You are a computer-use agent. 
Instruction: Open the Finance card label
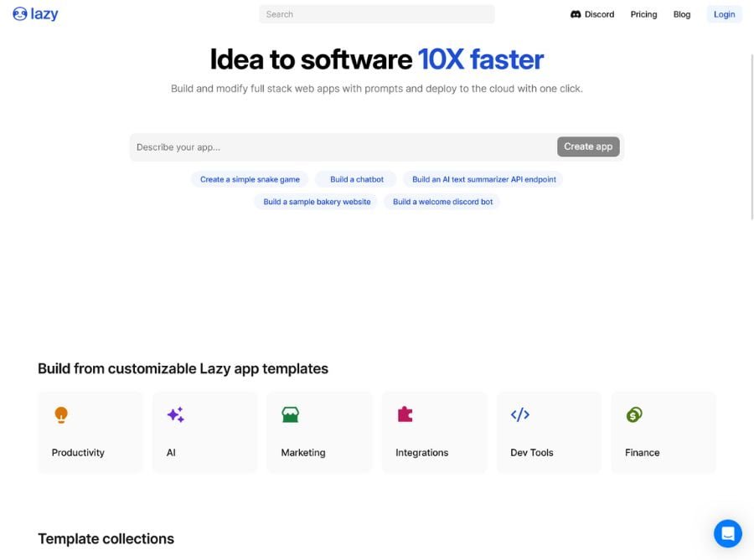pos(642,452)
